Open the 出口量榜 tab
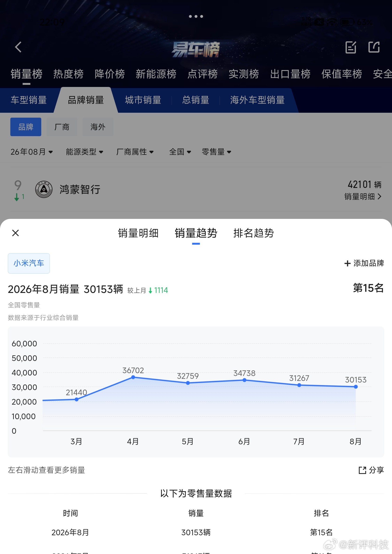The height and width of the screenshot is (554, 392). 290,74
